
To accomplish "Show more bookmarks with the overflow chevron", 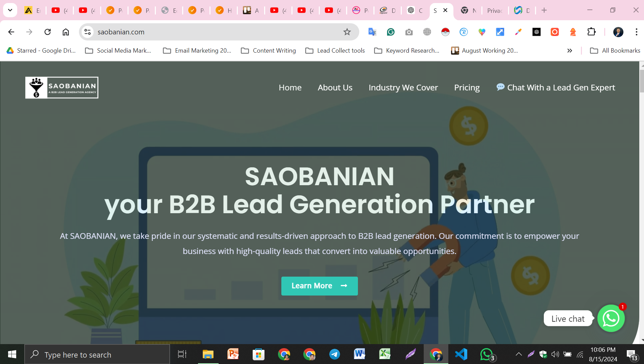I will (x=569, y=51).
